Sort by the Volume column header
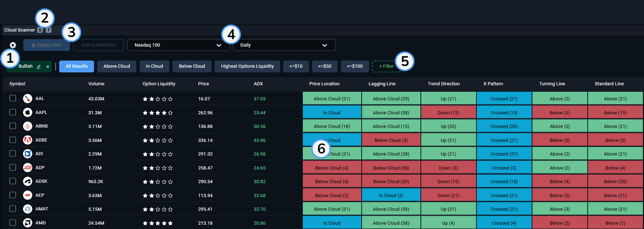Viewport: 644px width, 229px height. [x=96, y=84]
